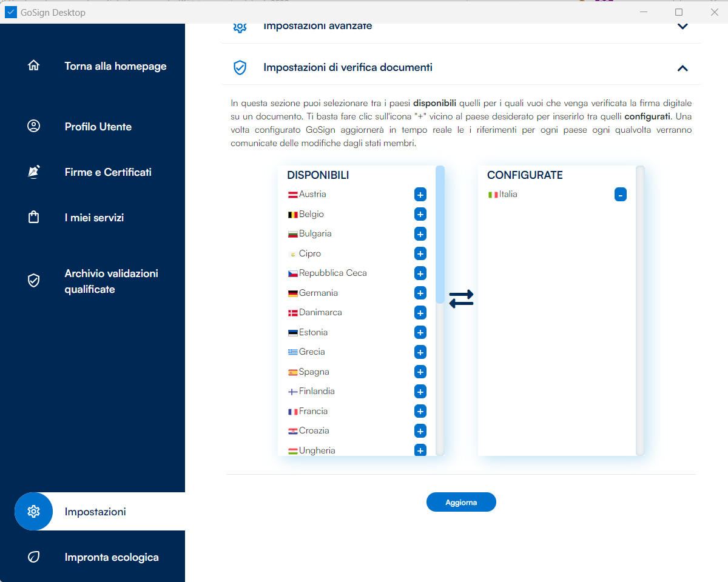Image resolution: width=728 pixels, height=582 pixels.
Task: Add Germania with its plus button
Action: point(420,293)
